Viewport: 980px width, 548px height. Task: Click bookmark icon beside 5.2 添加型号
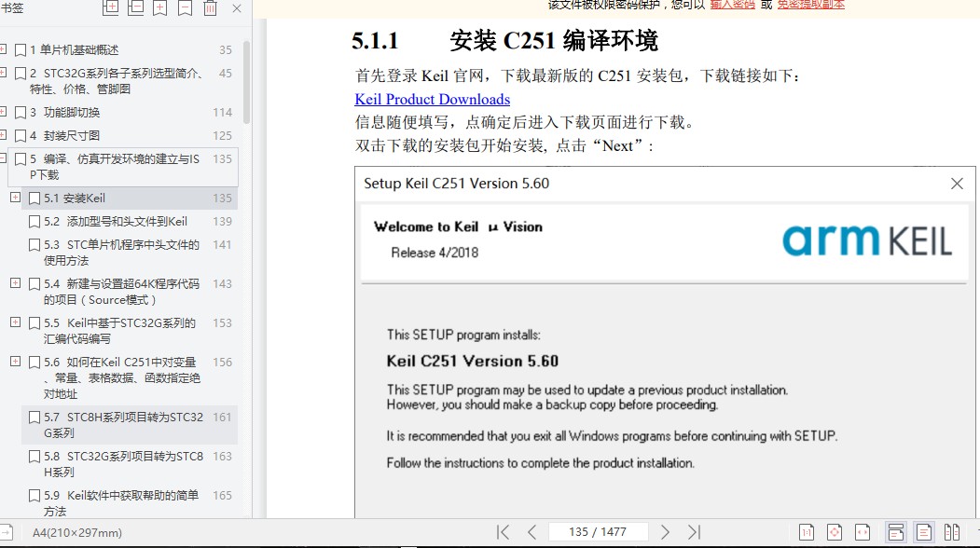coord(35,222)
